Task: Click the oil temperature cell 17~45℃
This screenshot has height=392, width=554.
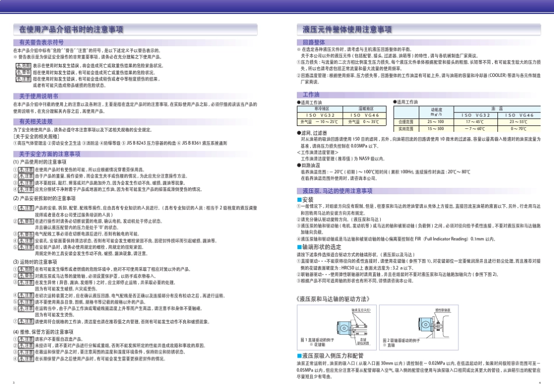Action: [x=475, y=122]
